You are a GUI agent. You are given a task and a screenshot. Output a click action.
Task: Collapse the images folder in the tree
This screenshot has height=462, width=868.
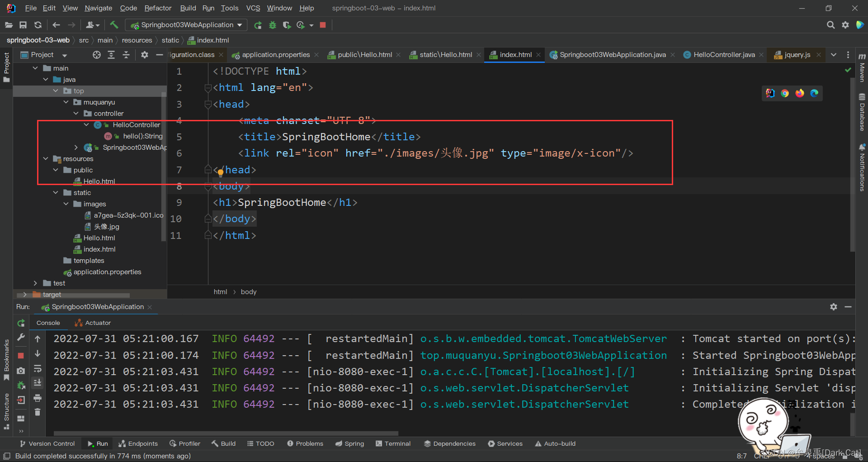coord(66,204)
